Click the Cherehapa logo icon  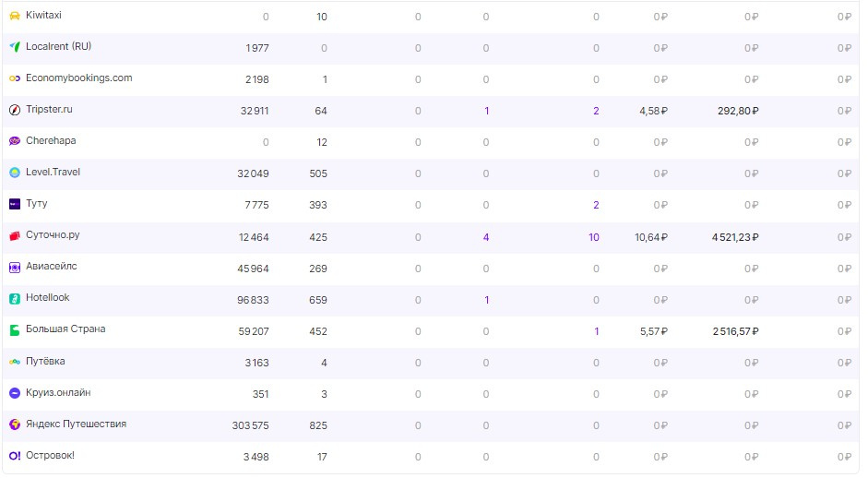15,141
